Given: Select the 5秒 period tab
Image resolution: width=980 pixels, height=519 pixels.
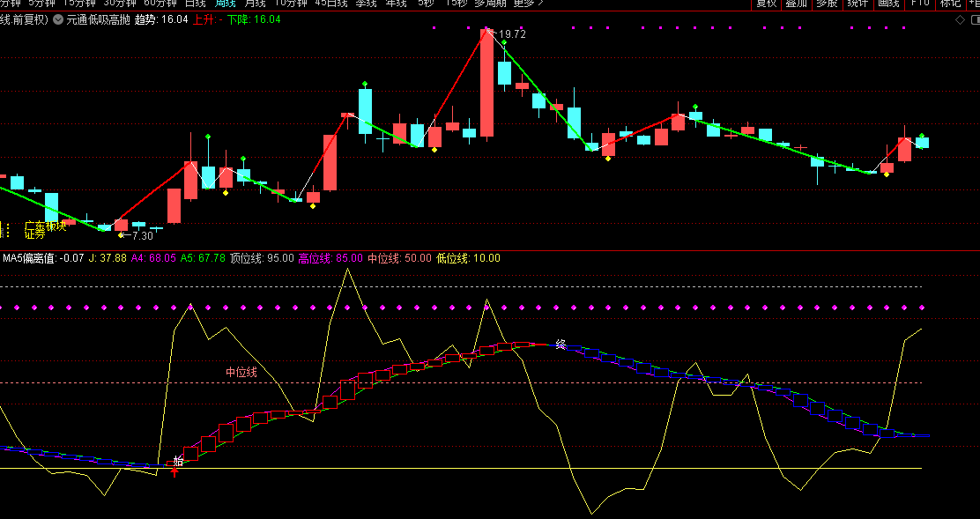Looking at the screenshot, I should click(426, 4).
